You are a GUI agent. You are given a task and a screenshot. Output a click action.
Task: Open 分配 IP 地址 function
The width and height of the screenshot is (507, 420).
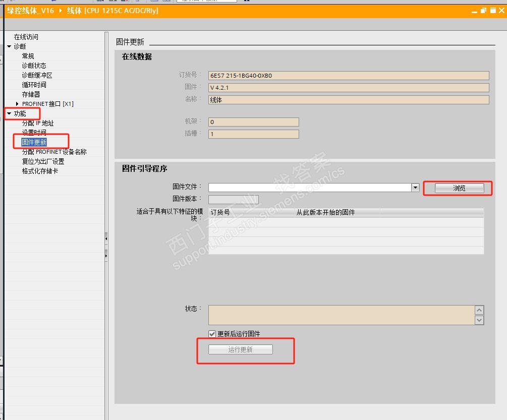[x=38, y=123]
